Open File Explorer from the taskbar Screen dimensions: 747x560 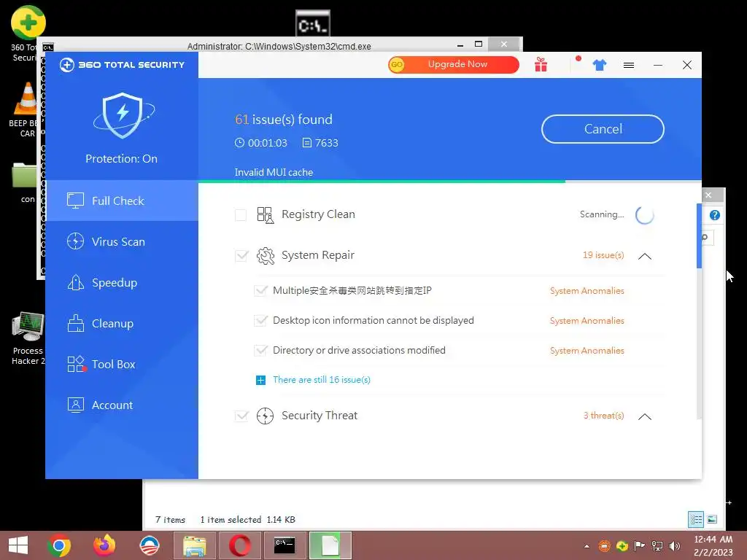click(195, 545)
